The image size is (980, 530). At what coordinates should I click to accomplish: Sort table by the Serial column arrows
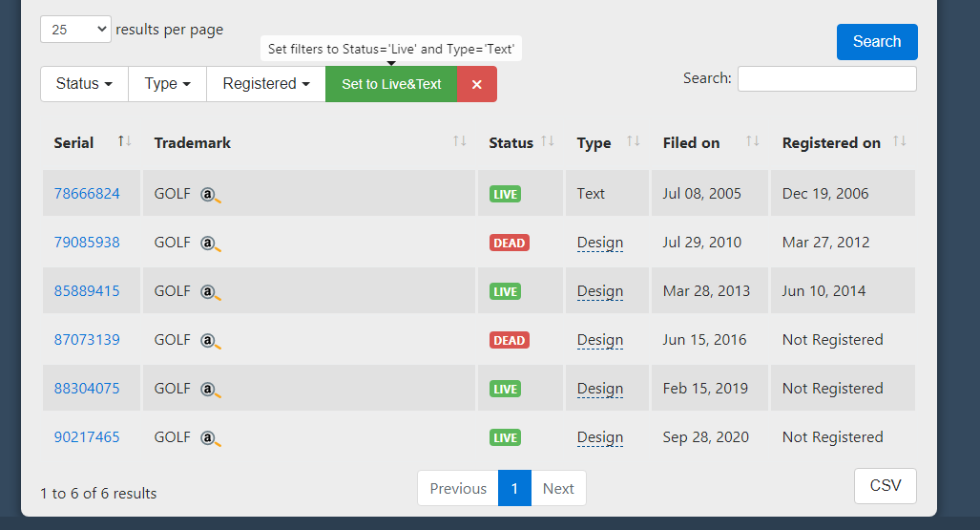[124, 142]
